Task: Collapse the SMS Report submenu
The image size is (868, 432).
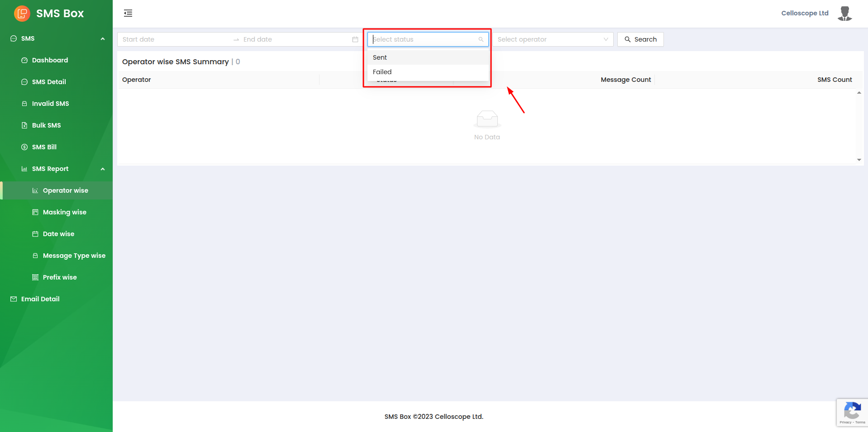Action: pyautogui.click(x=103, y=169)
